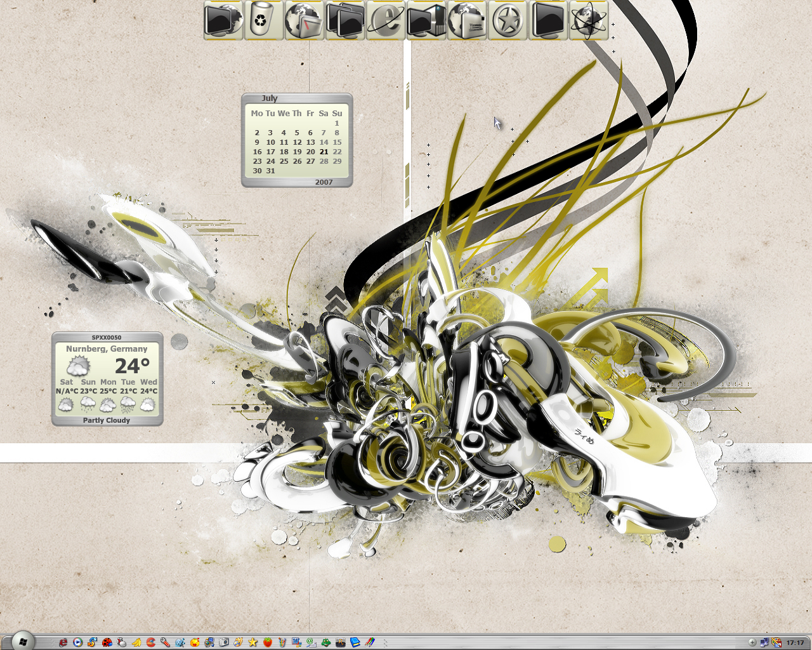This screenshot has width=812, height=650.
Task: Click the Mon 25°C forecast
Action: point(108,396)
